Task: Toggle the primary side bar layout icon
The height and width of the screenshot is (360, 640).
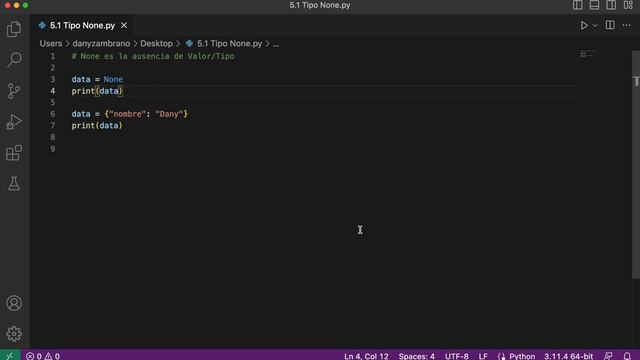Action: coord(578,5)
